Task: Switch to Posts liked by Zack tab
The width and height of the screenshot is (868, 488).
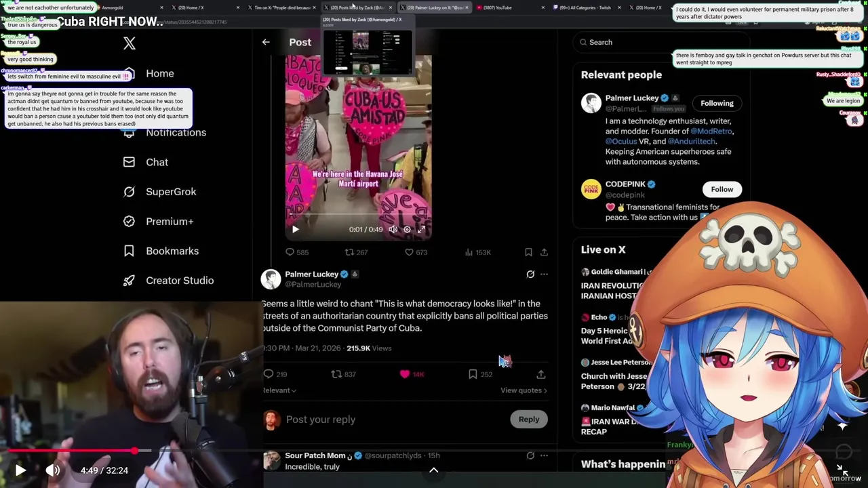Action: (357, 7)
